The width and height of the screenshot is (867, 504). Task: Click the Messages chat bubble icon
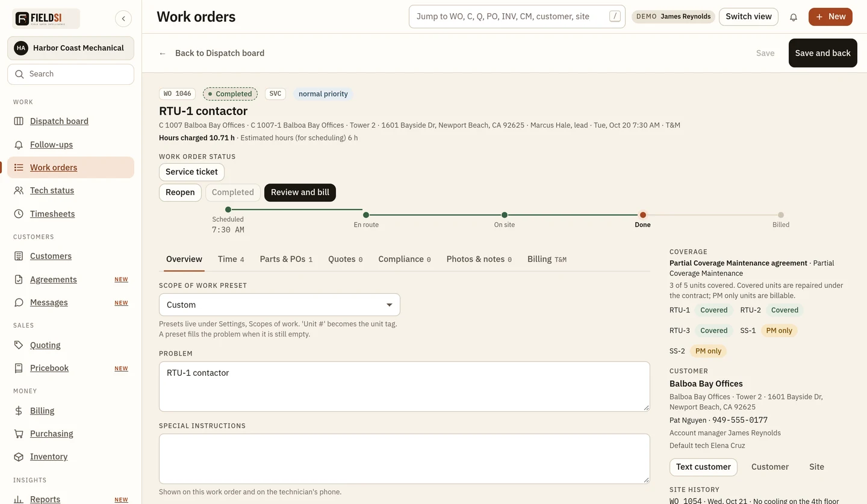19,302
